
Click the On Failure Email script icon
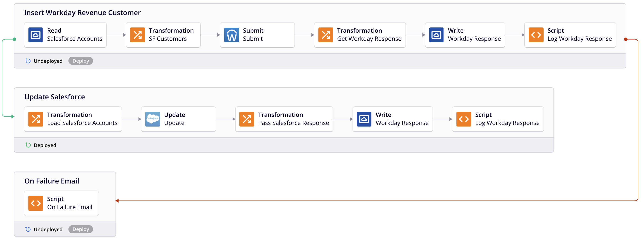36,203
